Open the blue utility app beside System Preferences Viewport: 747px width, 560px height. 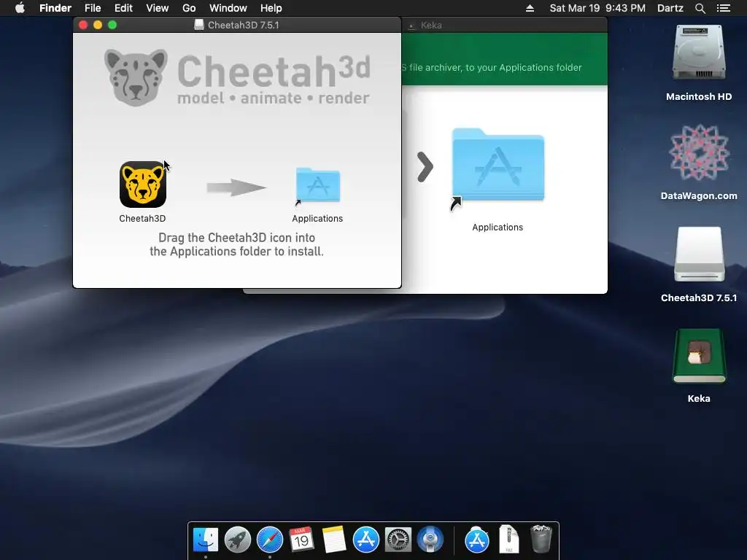point(430,540)
